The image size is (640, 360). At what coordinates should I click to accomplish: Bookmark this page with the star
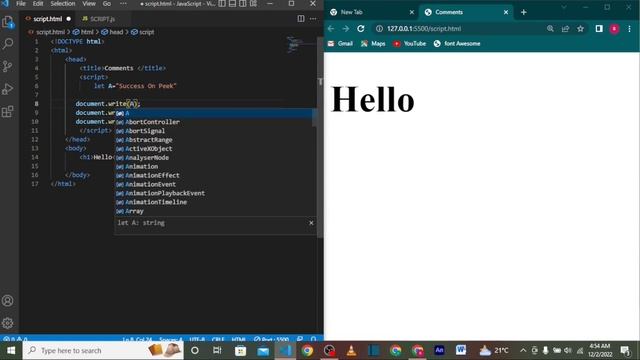[580, 29]
